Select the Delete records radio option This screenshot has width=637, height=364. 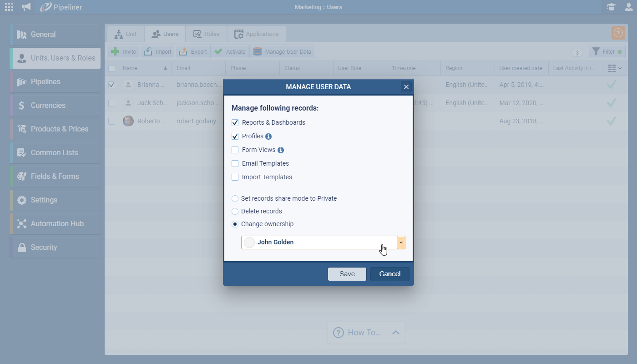pos(235,212)
